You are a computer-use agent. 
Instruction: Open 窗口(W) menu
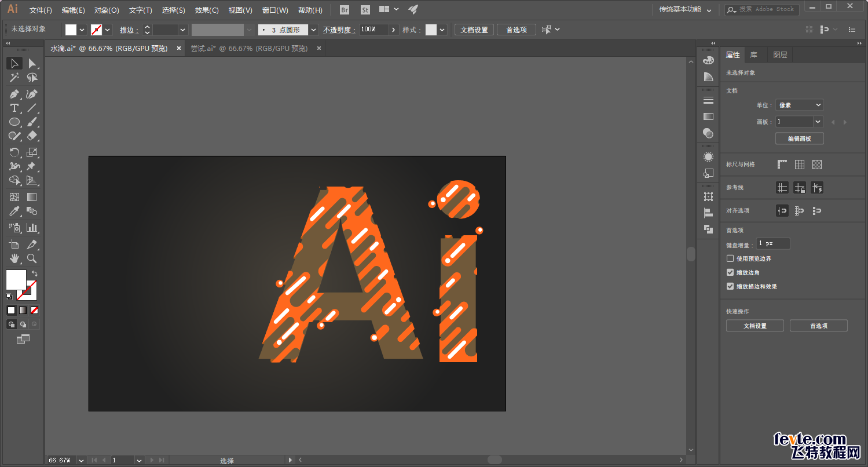point(275,10)
